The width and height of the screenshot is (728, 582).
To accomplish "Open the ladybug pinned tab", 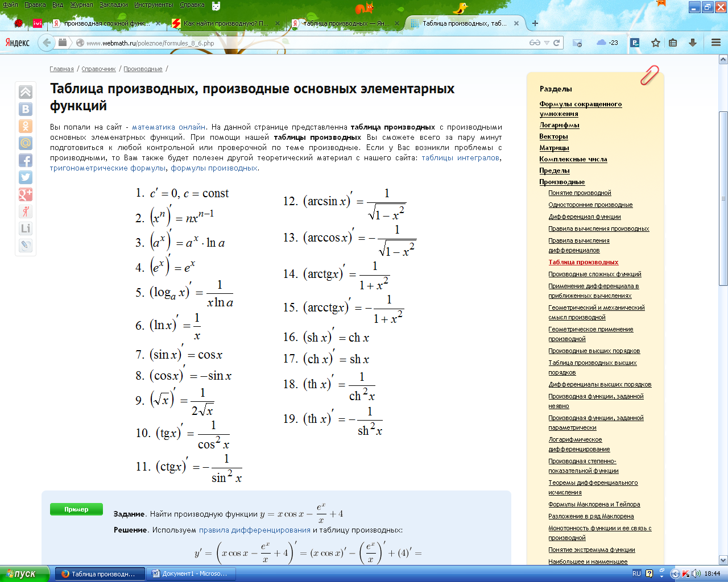I will pos(19,23).
